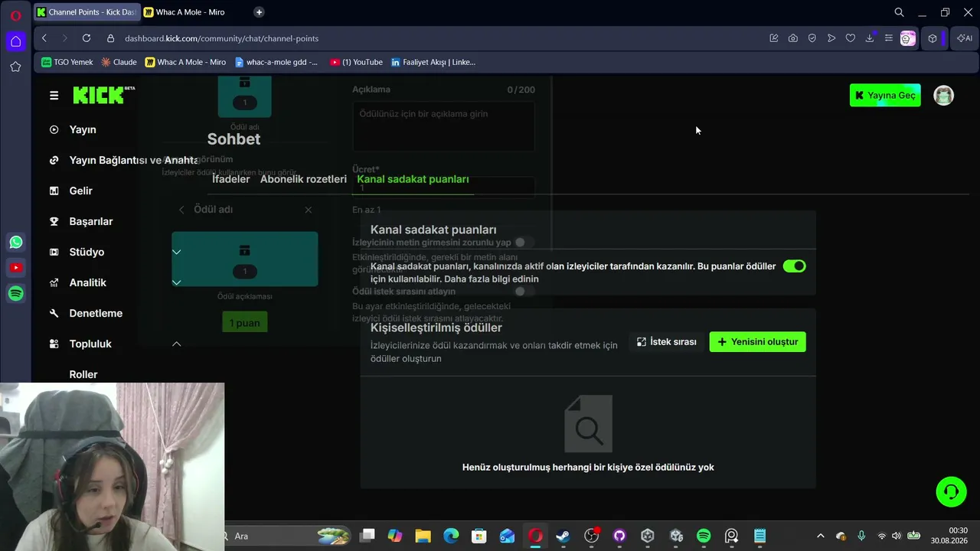The width and height of the screenshot is (980, 551).
Task: Click the Analitik chart icon
Action: (x=54, y=282)
